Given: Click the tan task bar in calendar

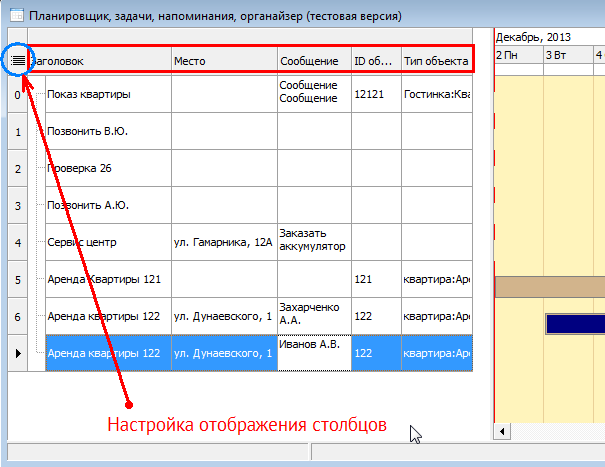Looking at the screenshot, I should pos(550,288).
